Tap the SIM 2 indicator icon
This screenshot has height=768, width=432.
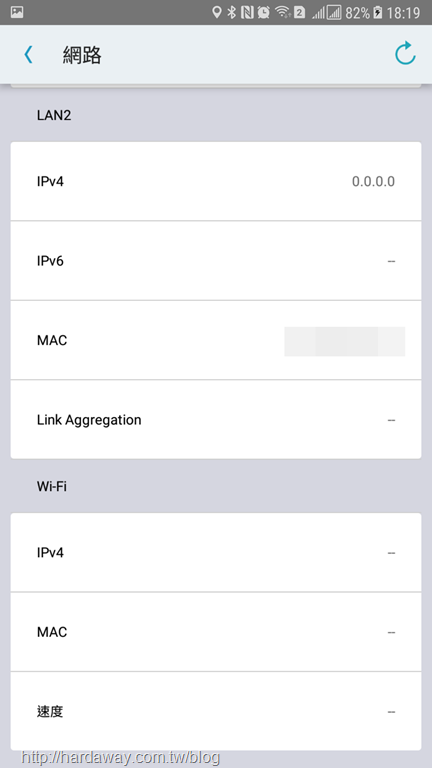(x=299, y=13)
